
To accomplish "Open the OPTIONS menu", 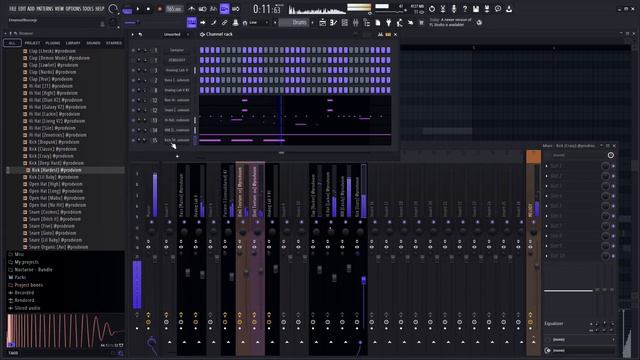I will pyautogui.click(x=73, y=9).
